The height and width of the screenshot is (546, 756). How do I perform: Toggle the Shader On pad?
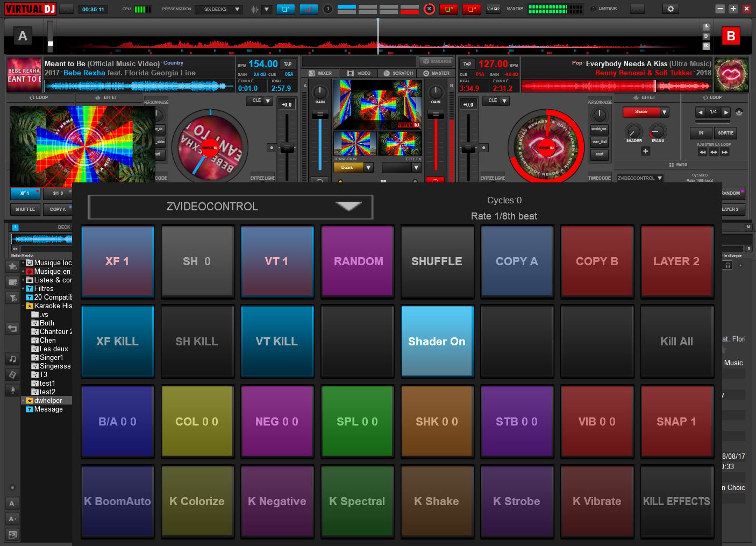tap(437, 341)
